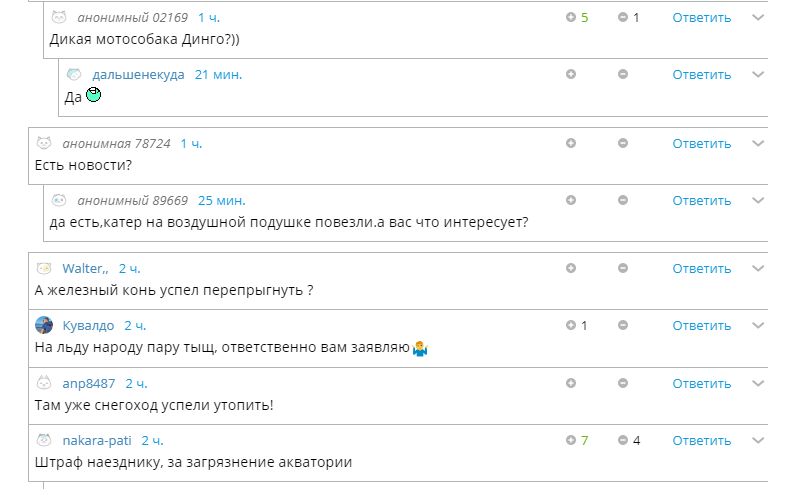Downvote anp8487's snowmobile comment
This screenshot has width=795, height=489.
(623, 383)
